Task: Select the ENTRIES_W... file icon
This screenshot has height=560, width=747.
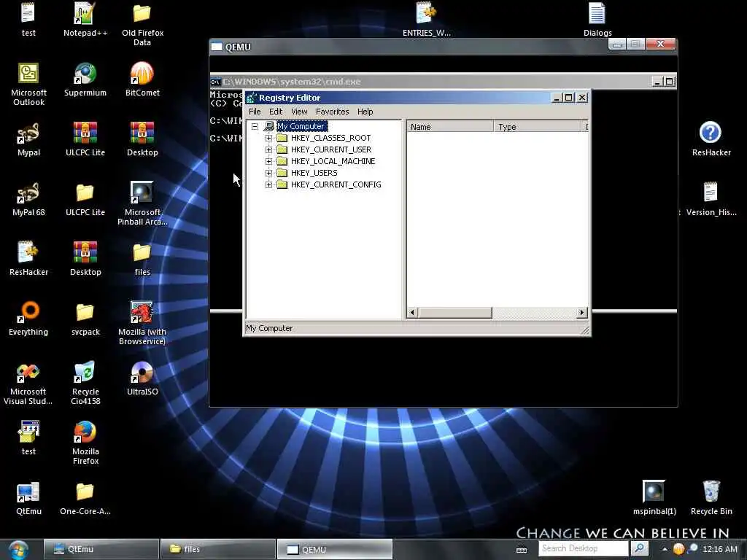Action: tap(426, 19)
